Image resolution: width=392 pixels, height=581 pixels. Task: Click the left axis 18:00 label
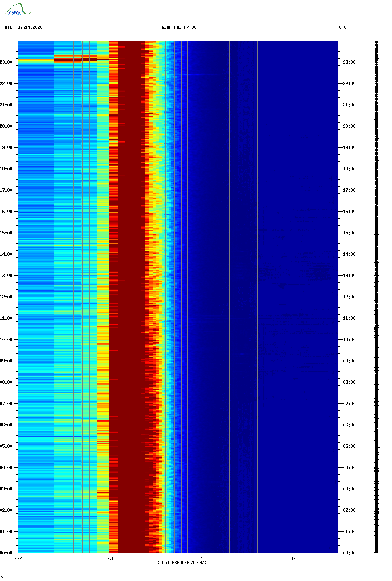6,169
